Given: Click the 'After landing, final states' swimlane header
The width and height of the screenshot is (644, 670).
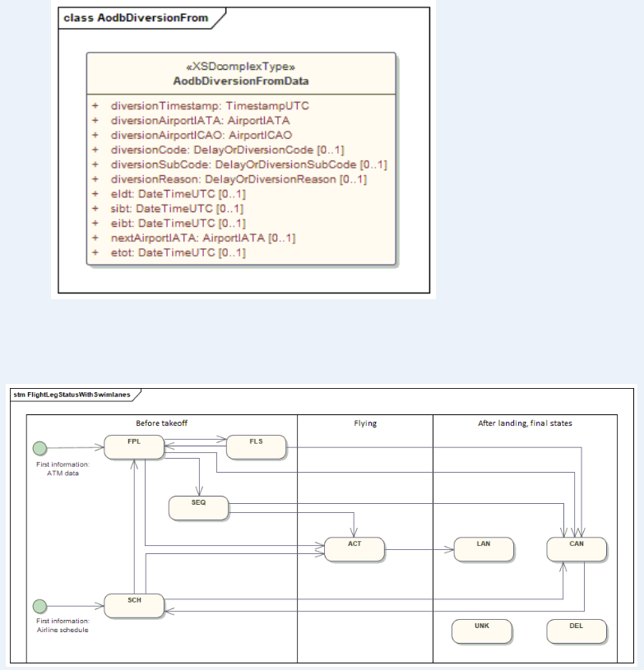Looking at the screenshot, I should coord(525,423).
